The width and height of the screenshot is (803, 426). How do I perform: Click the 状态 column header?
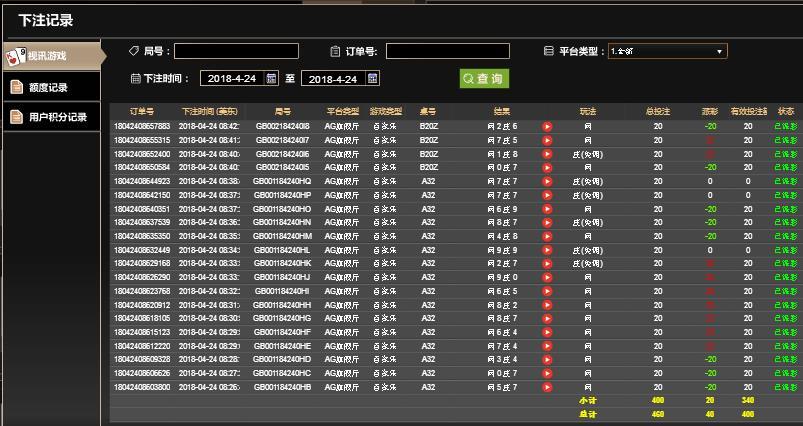click(x=786, y=111)
